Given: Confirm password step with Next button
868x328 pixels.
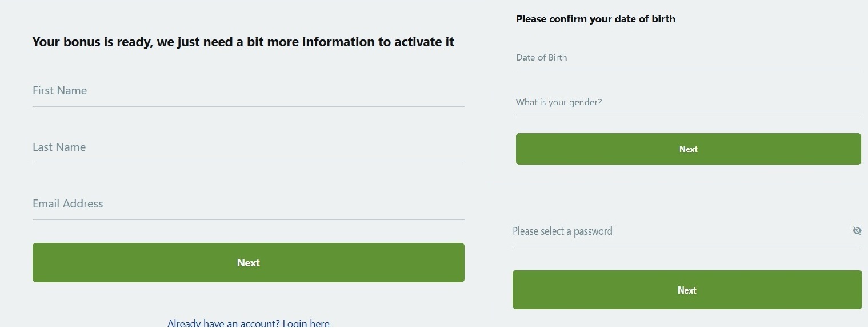Looking at the screenshot, I should point(687,290).
